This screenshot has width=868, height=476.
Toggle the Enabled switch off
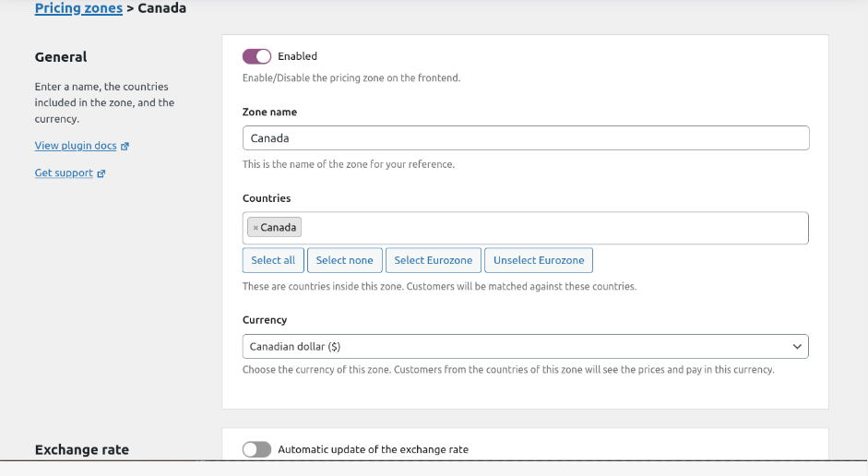click(256, 56)
